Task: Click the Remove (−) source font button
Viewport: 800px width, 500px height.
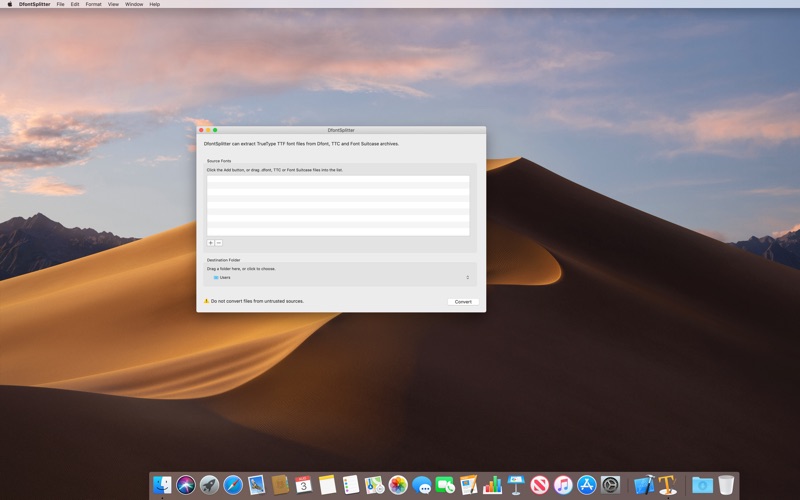Action: pyautogui.click(x=218, y=243)
